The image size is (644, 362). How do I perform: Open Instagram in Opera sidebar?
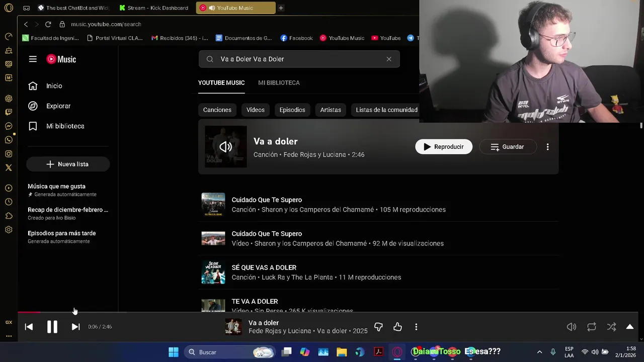[x=9, y=154]
